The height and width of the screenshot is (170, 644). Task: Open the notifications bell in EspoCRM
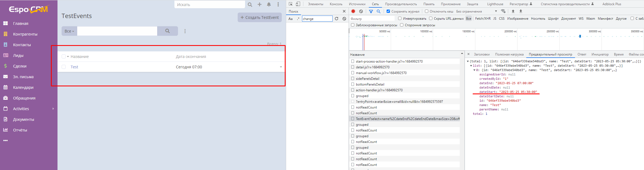(x=269, y=4)
